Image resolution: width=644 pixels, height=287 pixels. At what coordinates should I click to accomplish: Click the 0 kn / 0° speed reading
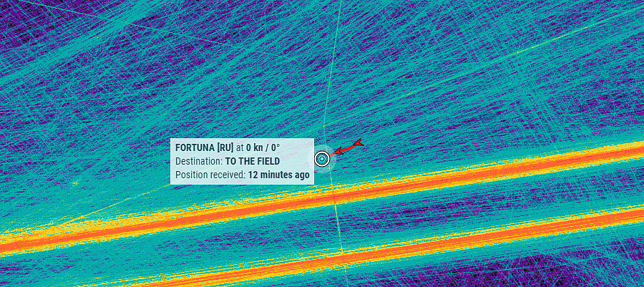[x=263, y=147]
